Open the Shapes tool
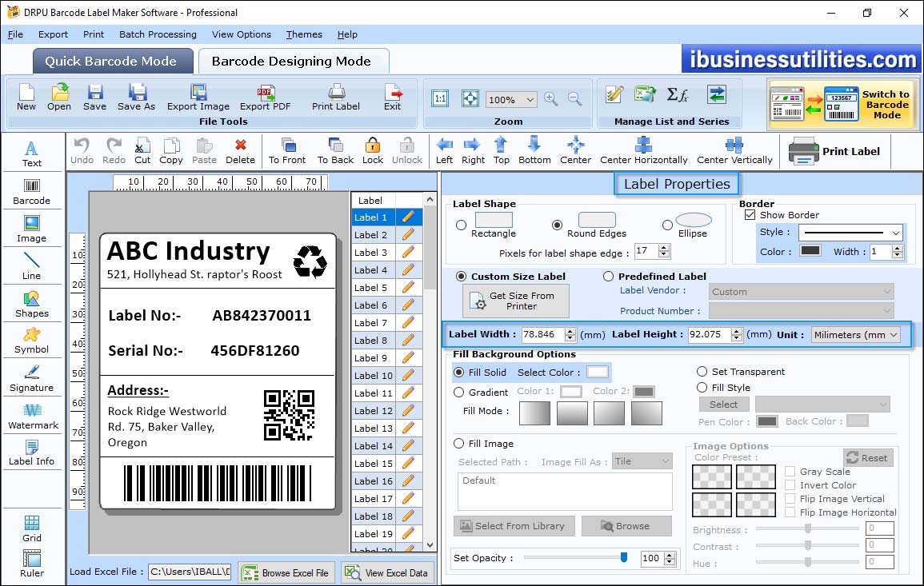The height and width of the screenshot is (586, 924). (32, 305)
